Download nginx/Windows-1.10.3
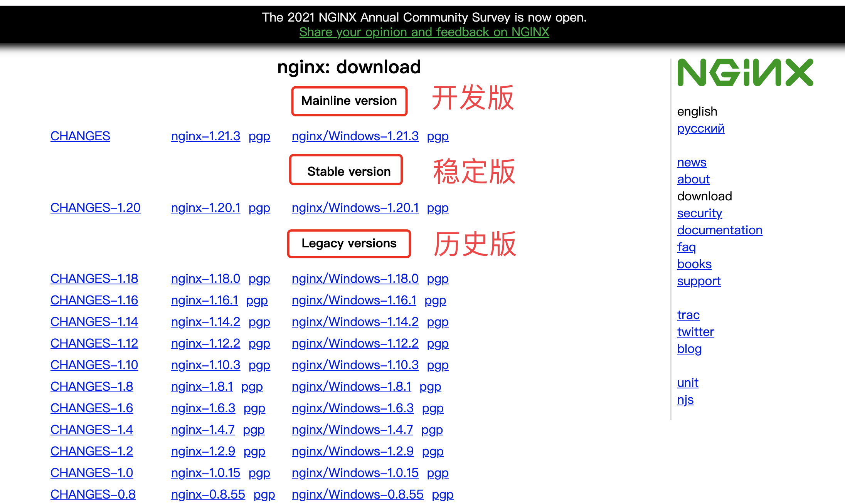The width and height of the screenshot is (845, 504). tap(355, 365)
